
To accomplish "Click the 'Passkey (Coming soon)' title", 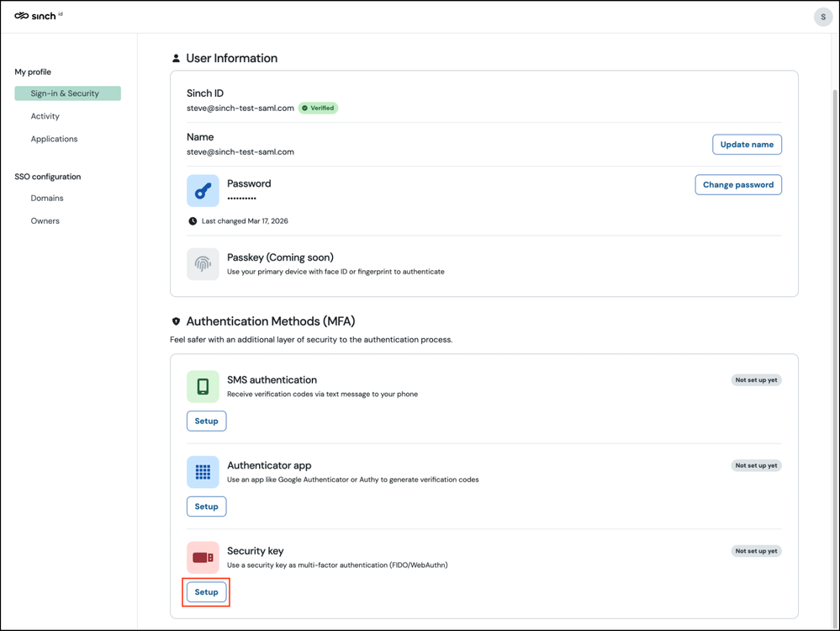I will [280, 257].
